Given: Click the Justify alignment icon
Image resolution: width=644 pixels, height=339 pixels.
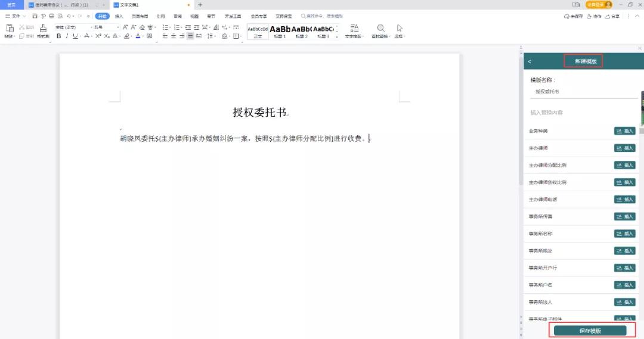Looking at the screenshot, I should coord(190,36).
